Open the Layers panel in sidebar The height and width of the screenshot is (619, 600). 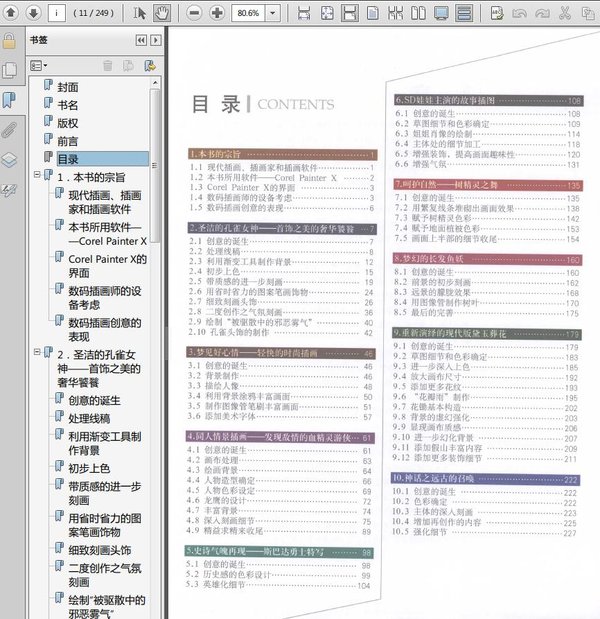tap(9, 160)
